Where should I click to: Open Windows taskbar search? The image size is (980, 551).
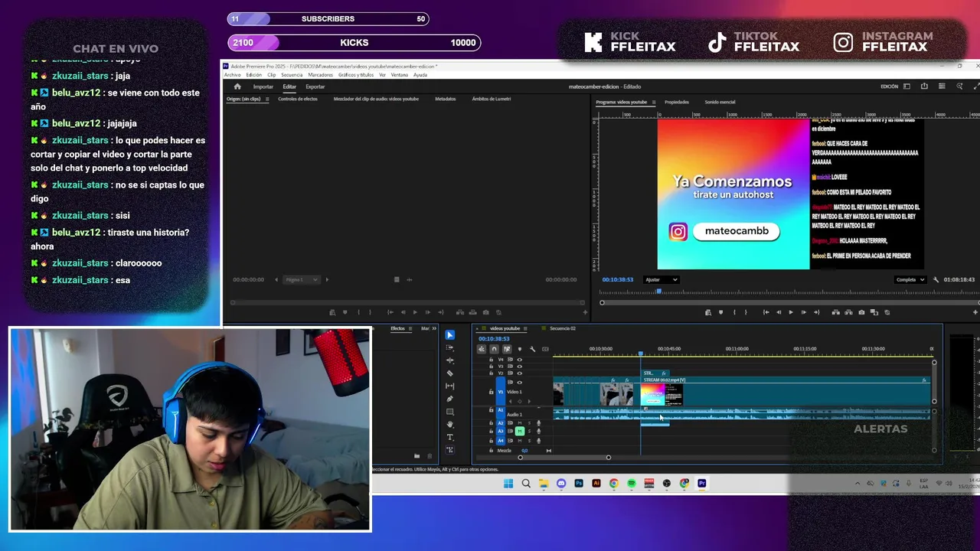point(526,484)
